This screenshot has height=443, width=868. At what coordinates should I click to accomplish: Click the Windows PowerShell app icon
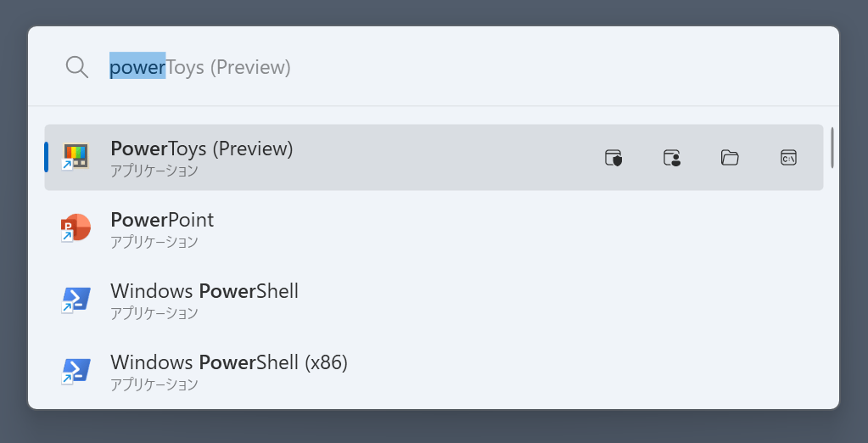[76, 300]
